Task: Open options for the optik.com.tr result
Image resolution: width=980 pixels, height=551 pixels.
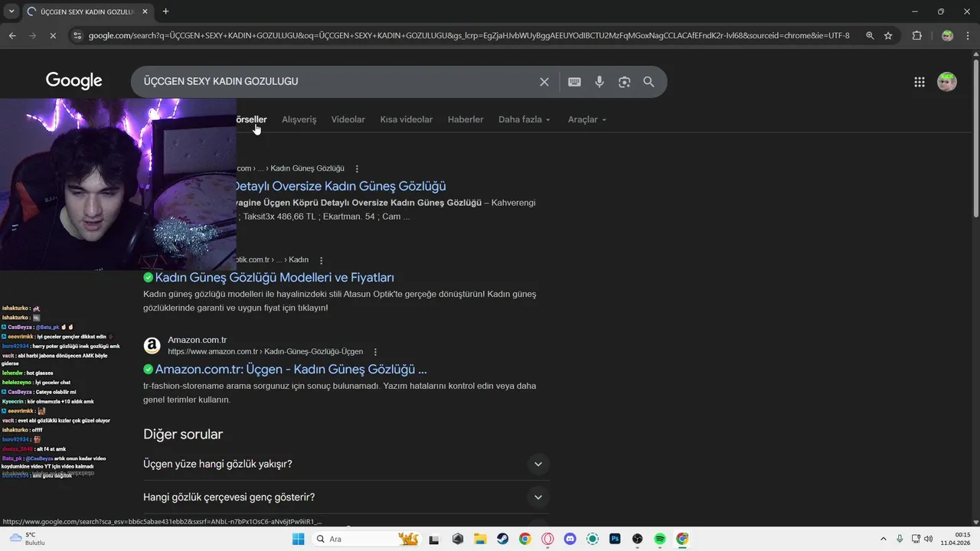Action: (x=321, y=260)
